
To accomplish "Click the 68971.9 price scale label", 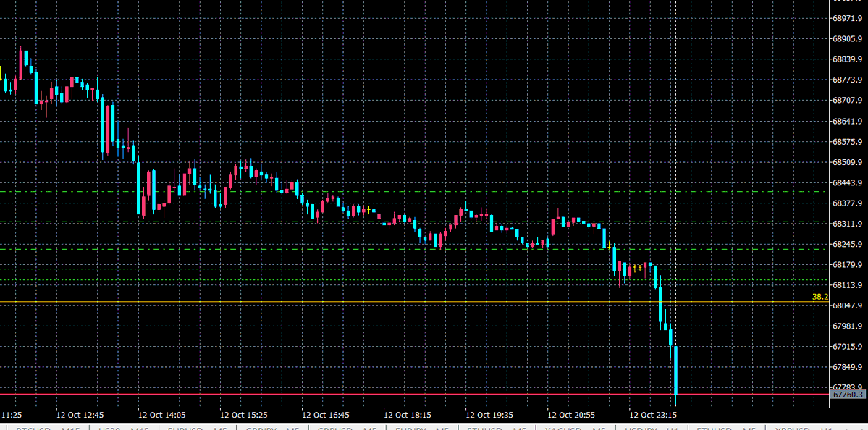I will (x=848, y=18).
